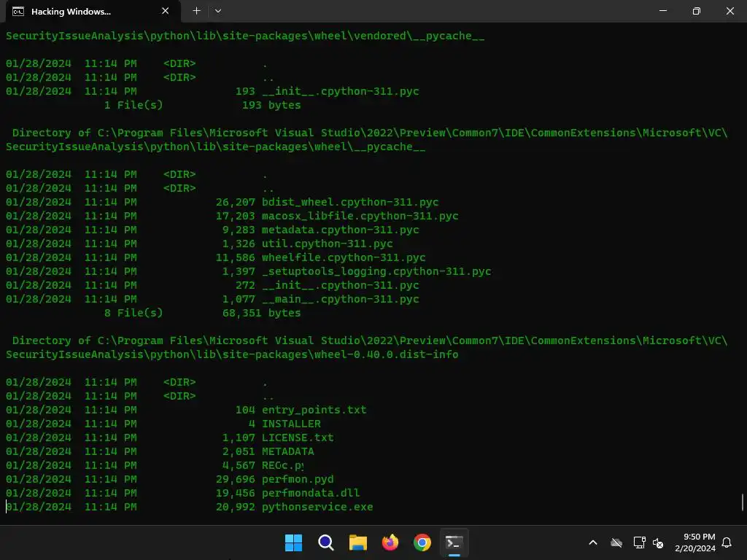Show hidden system tray icons
This screenshot has height=560, width=747.
coord(593,542)
